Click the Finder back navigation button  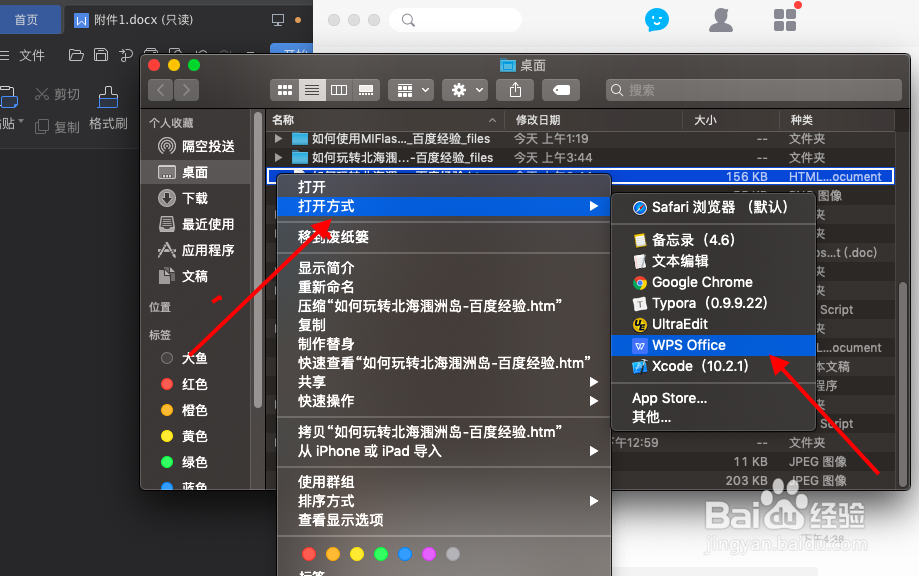coord(161,89)
